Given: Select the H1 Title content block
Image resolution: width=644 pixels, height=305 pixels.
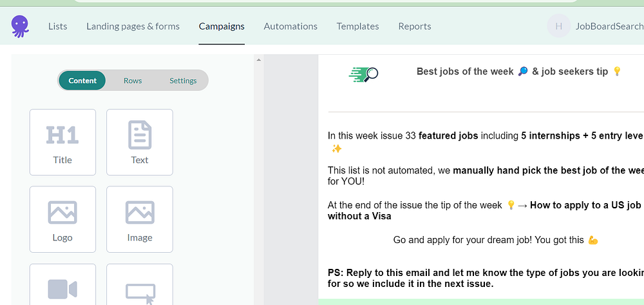Looking at the screenshot, I should tap(62, 142).
